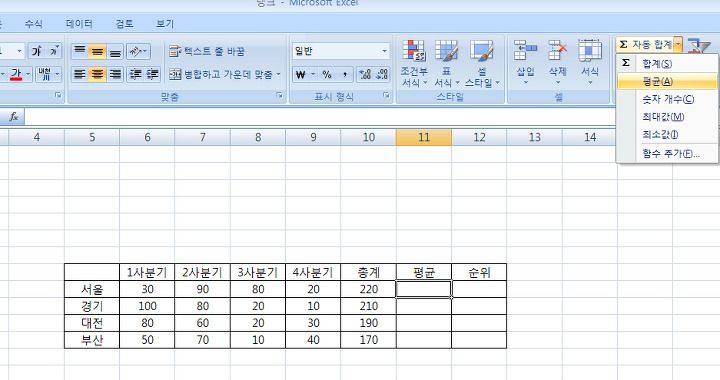Click the sort and filter funnel icon
Viewport: 720px width, 380px height.
pos(699,46)
